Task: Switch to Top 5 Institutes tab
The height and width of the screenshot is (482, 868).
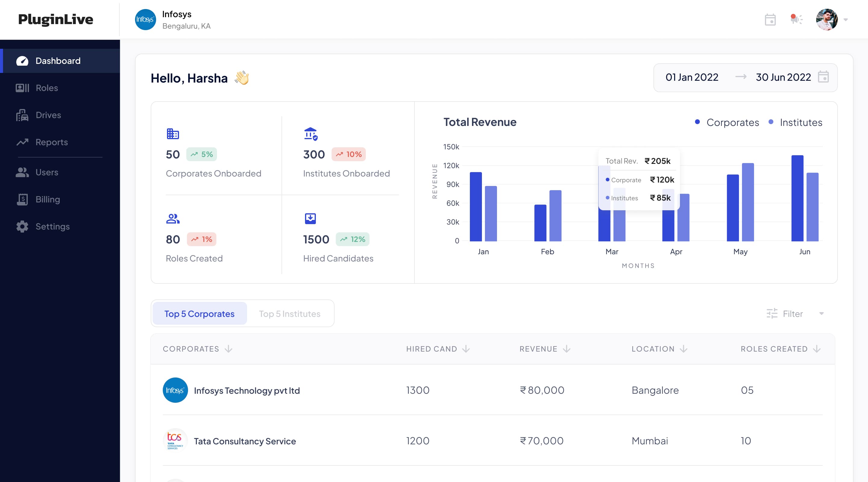Action: coord(289,314)
